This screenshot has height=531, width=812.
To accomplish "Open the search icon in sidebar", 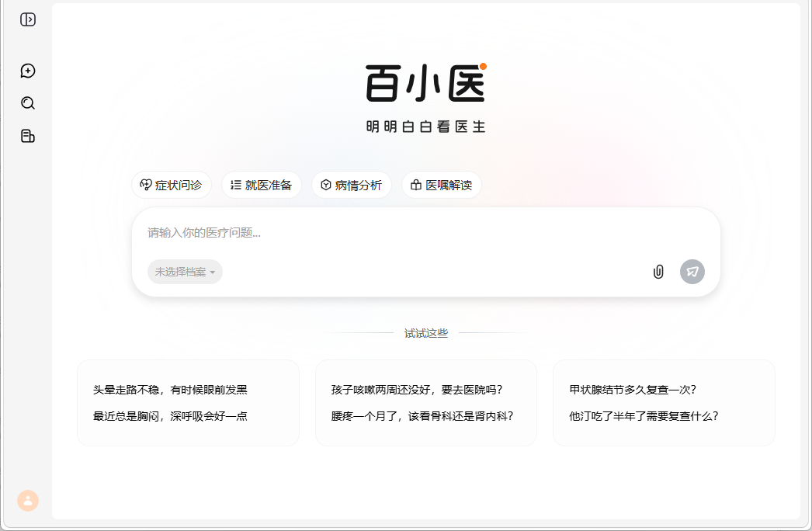I will click(x=28, y=103).
